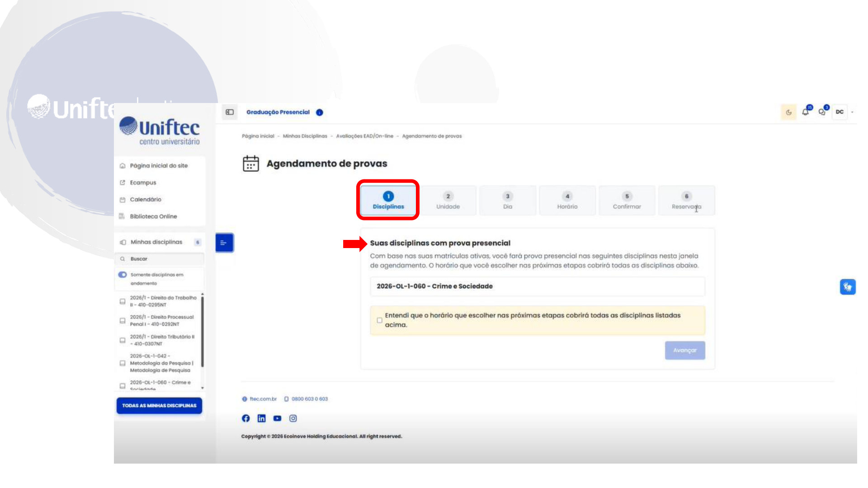Select step 3 Dia tab
This screenshot has width=868, height=488.
tap(508, 200)
